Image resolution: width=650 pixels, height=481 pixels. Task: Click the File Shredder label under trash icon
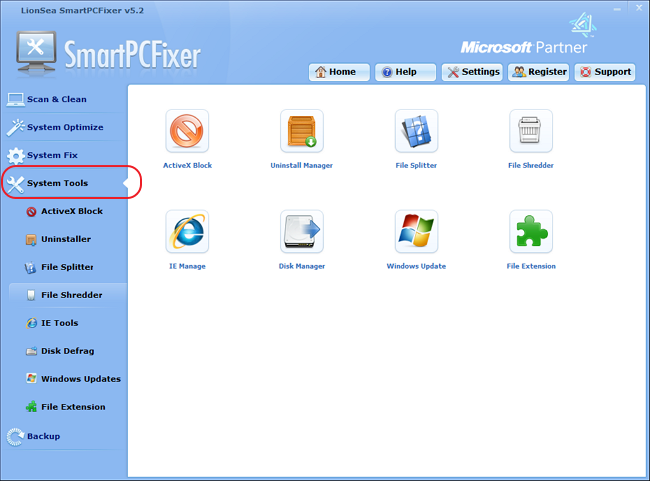point(531,165)
